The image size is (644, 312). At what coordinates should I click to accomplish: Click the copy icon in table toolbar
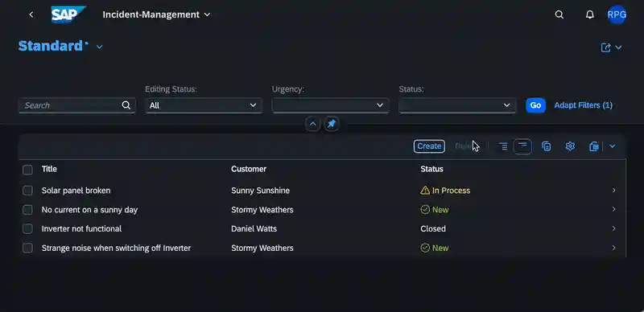coord(547,146)
